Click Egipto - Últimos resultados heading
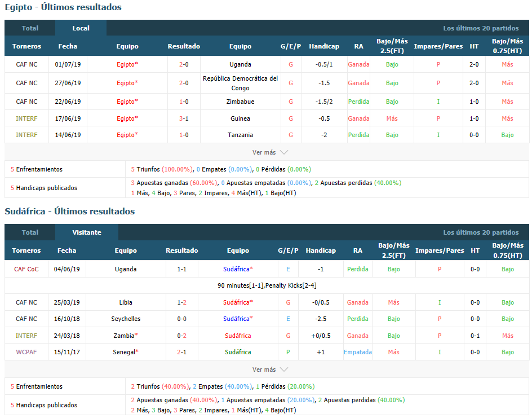The height and width of the screenshot is (418, 532). pos(63,7)
